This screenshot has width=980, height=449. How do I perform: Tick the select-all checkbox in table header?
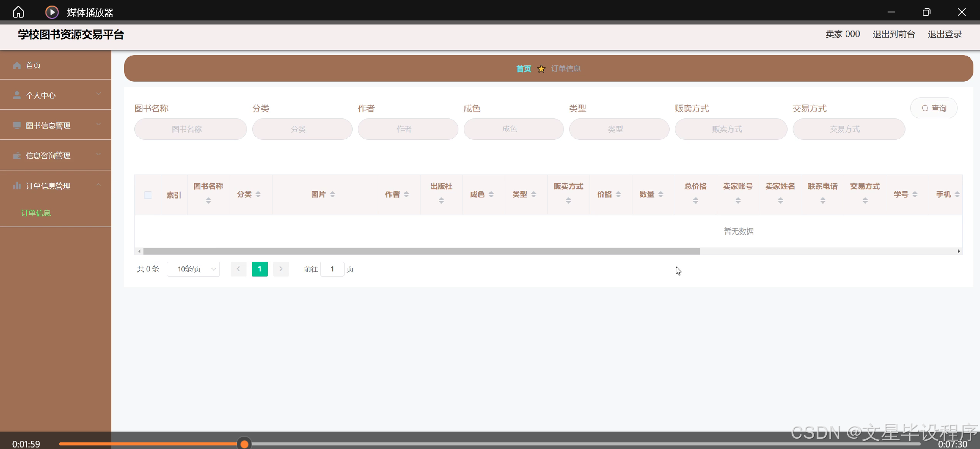click(x=148, y=195)
